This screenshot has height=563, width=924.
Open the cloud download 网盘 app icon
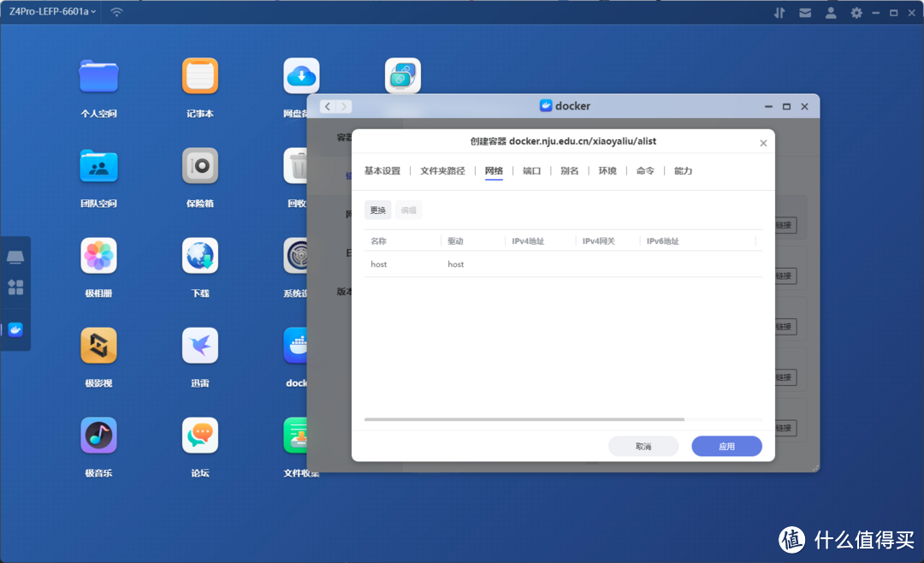(x=301, y=76)
